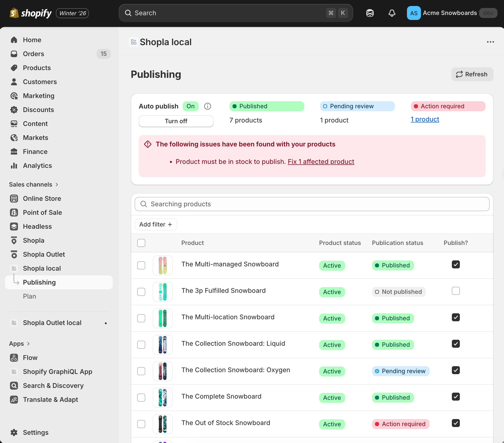
Task: Switch to the Plan page
Action: 30,296
